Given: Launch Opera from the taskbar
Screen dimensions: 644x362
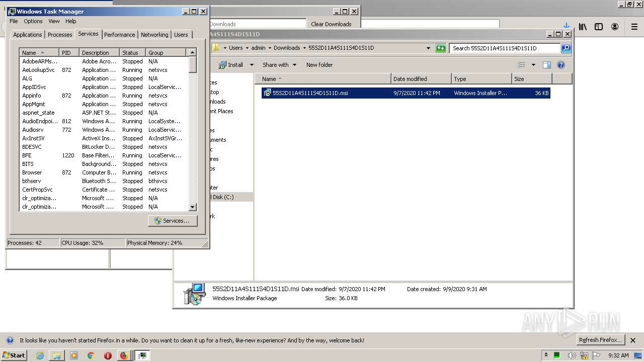Looking at the screenshot, I should (108, 355).
